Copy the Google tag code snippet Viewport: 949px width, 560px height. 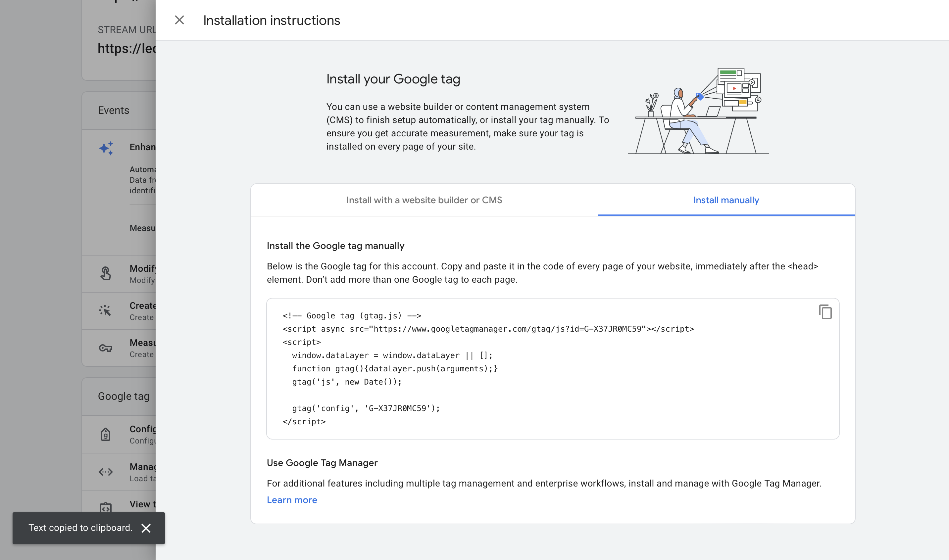(x=825, y=312)
